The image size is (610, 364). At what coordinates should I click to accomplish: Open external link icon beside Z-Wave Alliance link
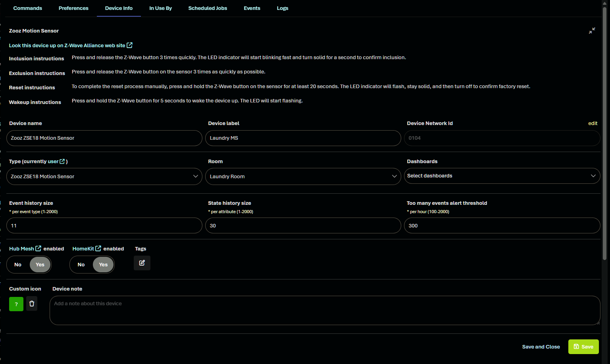pos(129,45)
